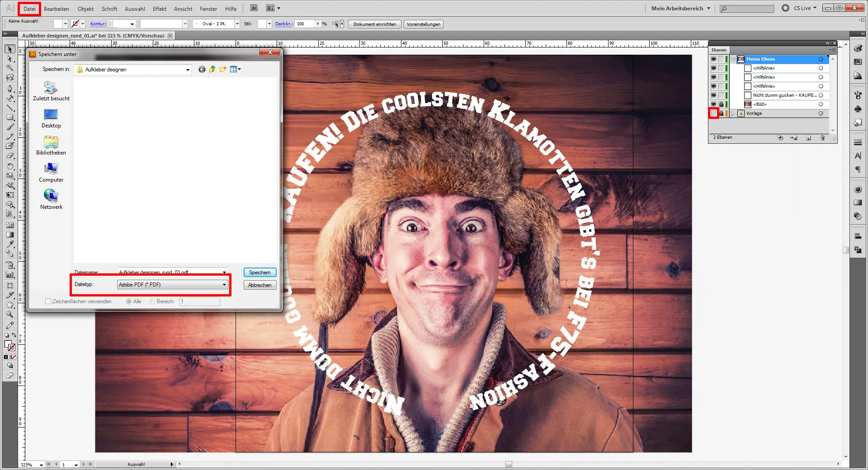Pick the Magic Wand tool
The image size is (868, 470).
10,68
